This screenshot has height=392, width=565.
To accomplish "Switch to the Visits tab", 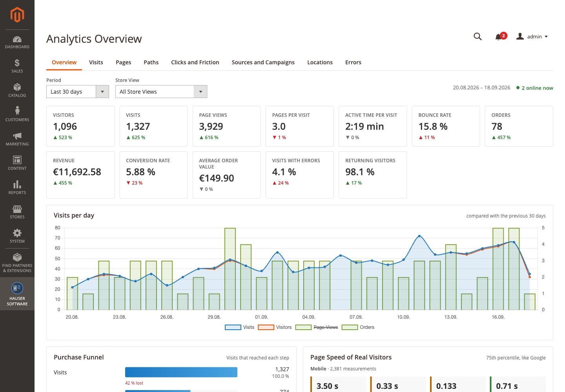I will (x=96, y=62).
